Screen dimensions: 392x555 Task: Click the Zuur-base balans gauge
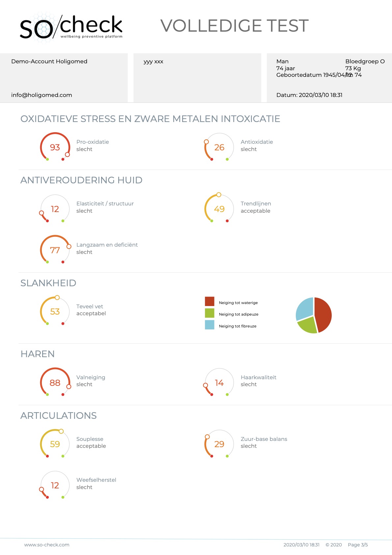click(219, 444)
